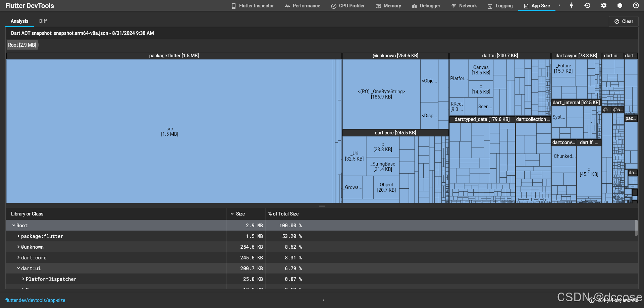Screen dimensions: 644x308
Task: Click the hot reload lightning icon
Action: [x=571, y=5]
